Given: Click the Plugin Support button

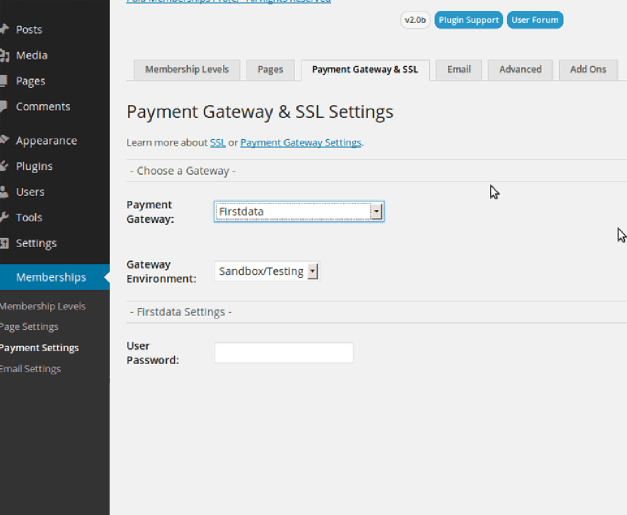Looking at the screenshot, I should coord(469,20).
